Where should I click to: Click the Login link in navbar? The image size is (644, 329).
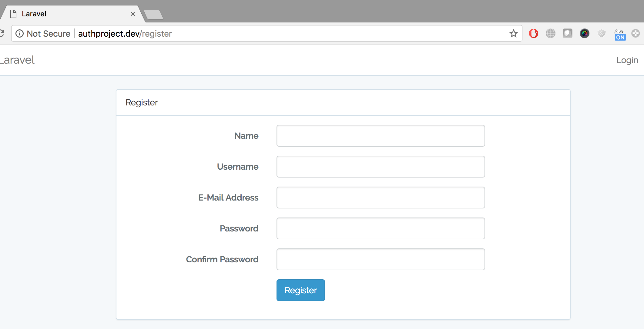627,60
